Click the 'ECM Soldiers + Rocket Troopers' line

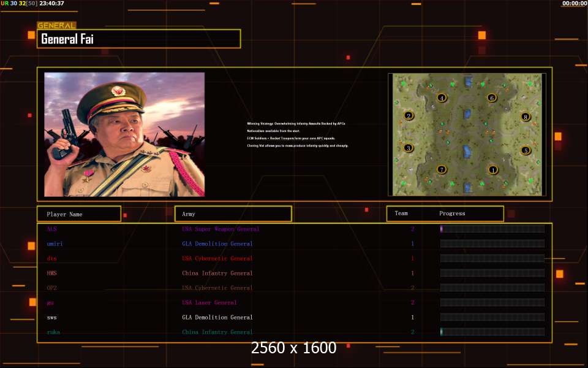[291, 138]
